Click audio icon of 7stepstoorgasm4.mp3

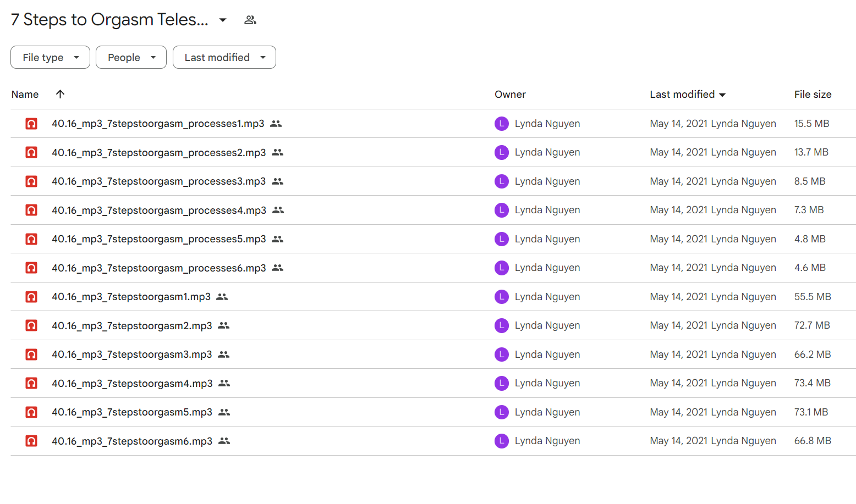click(31, 383)
